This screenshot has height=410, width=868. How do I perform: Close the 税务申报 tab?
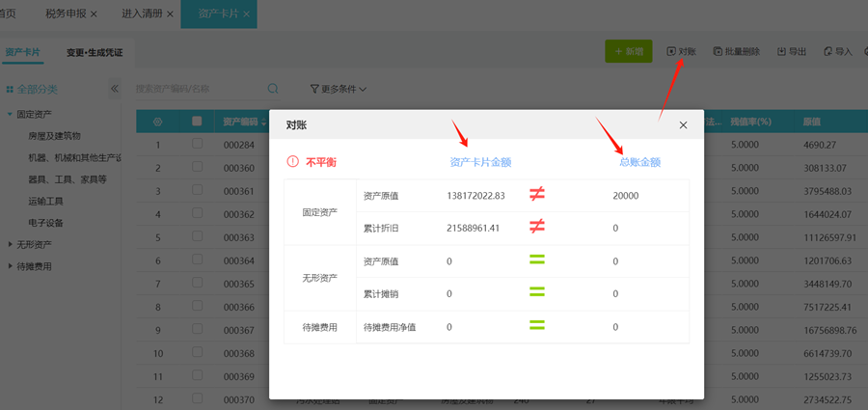click(94, 14)
